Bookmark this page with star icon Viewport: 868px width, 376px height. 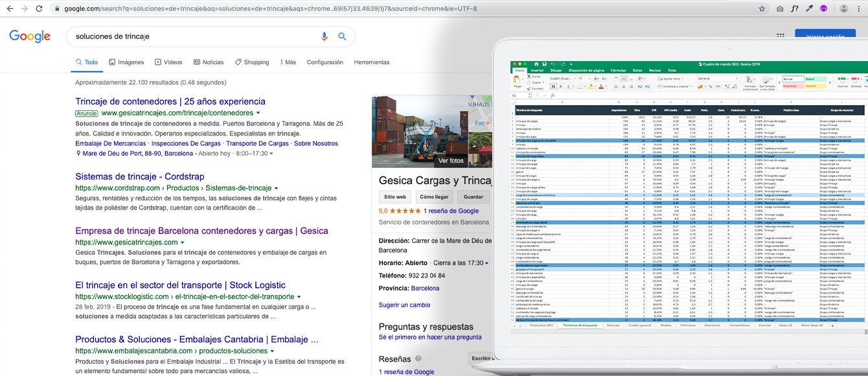tap(762, 8)
